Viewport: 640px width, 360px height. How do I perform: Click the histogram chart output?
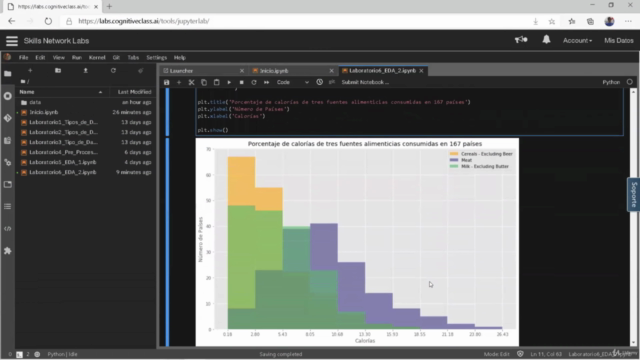point(357,242)
